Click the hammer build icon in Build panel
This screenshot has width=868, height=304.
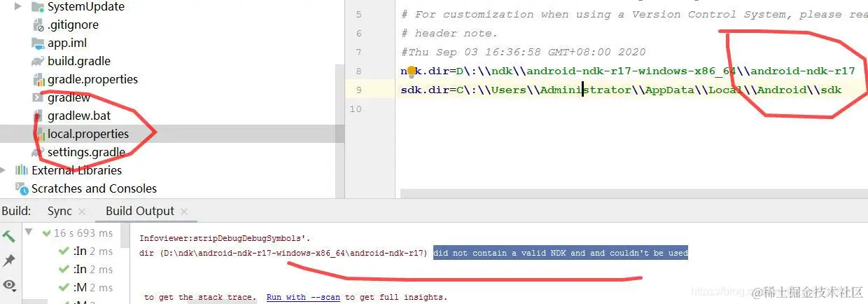9,237
